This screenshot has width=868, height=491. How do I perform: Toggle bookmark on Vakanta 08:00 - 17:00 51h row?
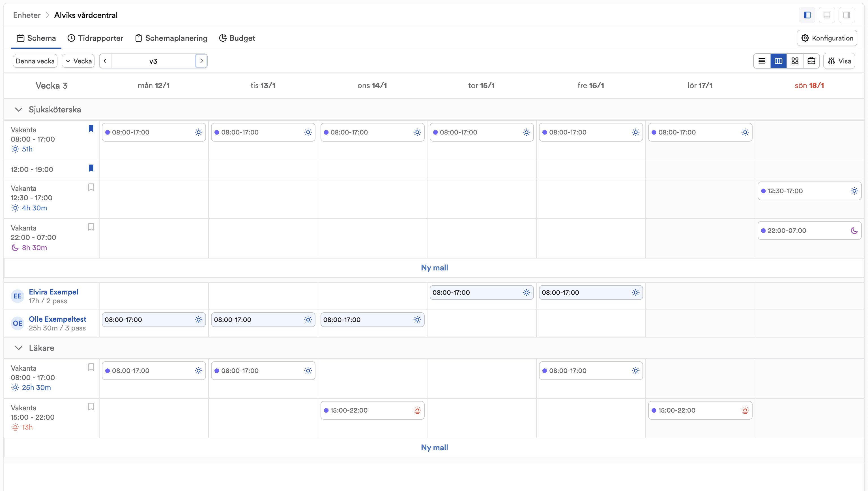tap(91, 129)
